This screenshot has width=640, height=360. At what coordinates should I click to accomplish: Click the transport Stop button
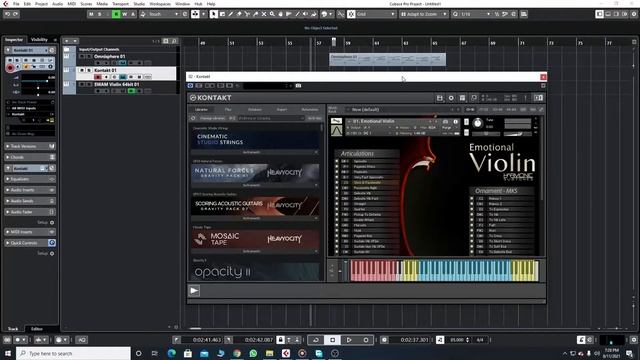[x=332, y=340]
